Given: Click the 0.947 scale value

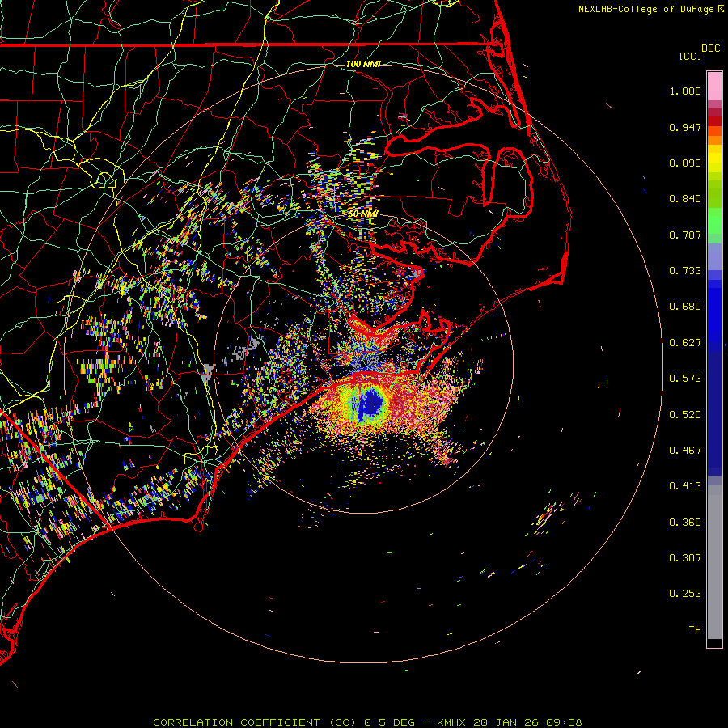Looking at the screenshot, I should pos(685,127).
